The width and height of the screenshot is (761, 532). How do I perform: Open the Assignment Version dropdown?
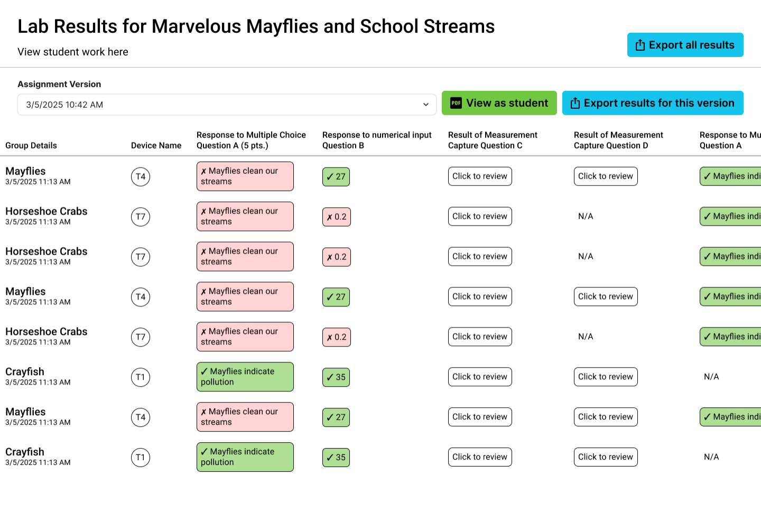pos(227,105)
